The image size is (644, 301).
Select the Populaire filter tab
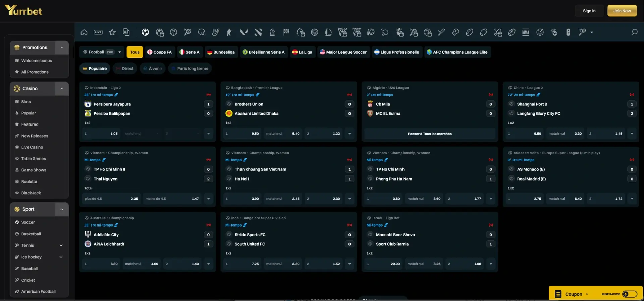[95, 68]
